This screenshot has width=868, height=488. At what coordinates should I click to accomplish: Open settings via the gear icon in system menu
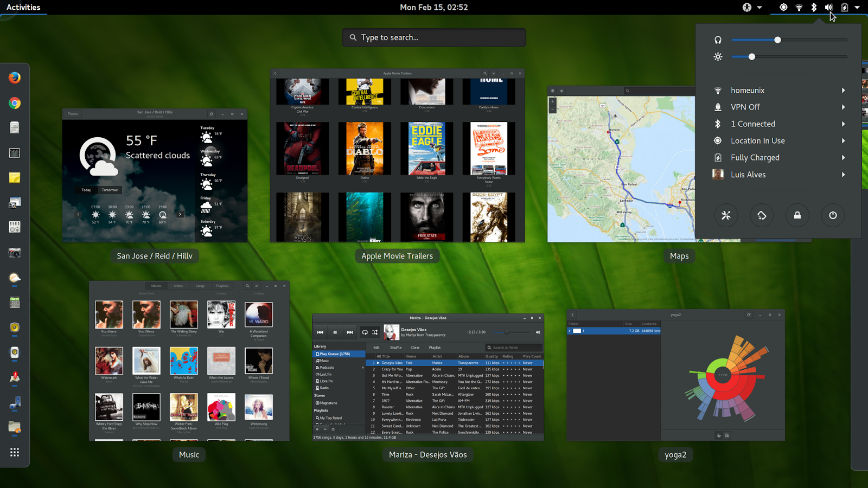(x=726, y=215)
